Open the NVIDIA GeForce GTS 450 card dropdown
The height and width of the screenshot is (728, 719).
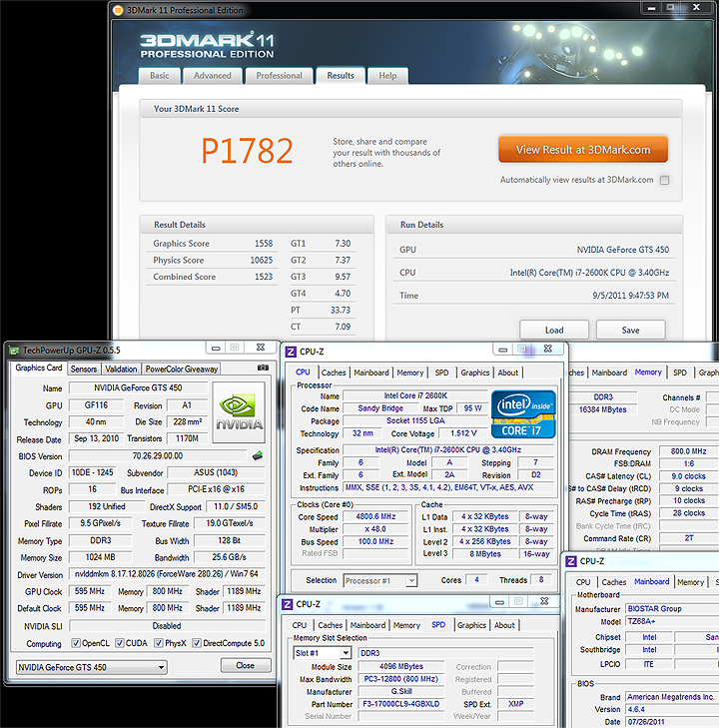point(92,667)
